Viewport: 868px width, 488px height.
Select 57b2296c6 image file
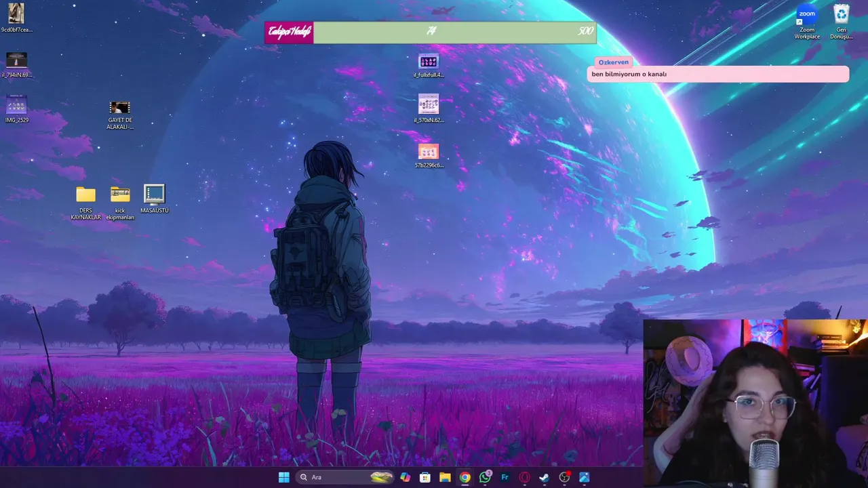tap(429, 156)
